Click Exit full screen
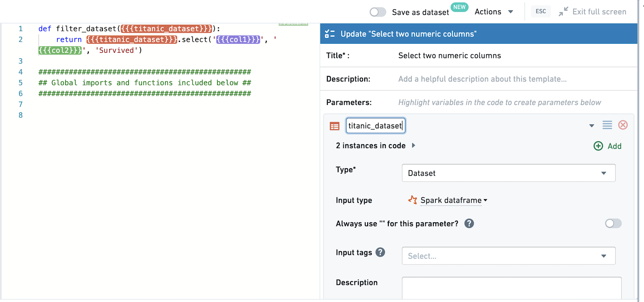This screenshot has height=302, width=644. (599, 12)
